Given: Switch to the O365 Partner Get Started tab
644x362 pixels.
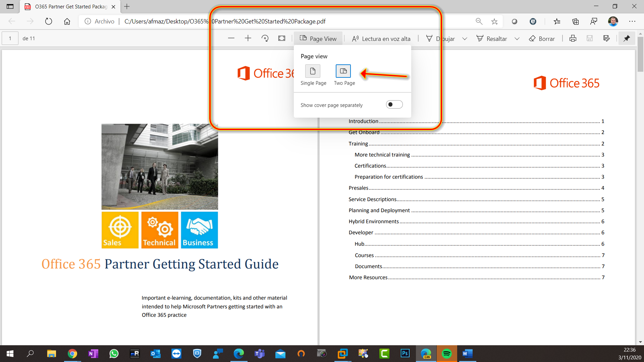Looking at the screenshot, I should point(67,6).
